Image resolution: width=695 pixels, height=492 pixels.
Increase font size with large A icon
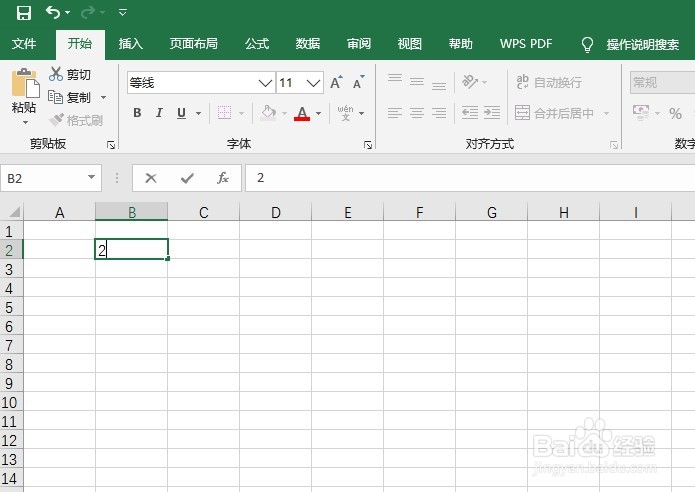click(336, 82)
